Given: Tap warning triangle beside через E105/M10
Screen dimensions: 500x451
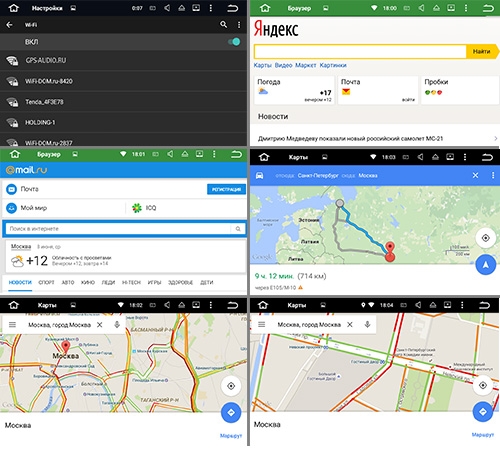Looking at the screenshot, I should [x=300, y=287].
